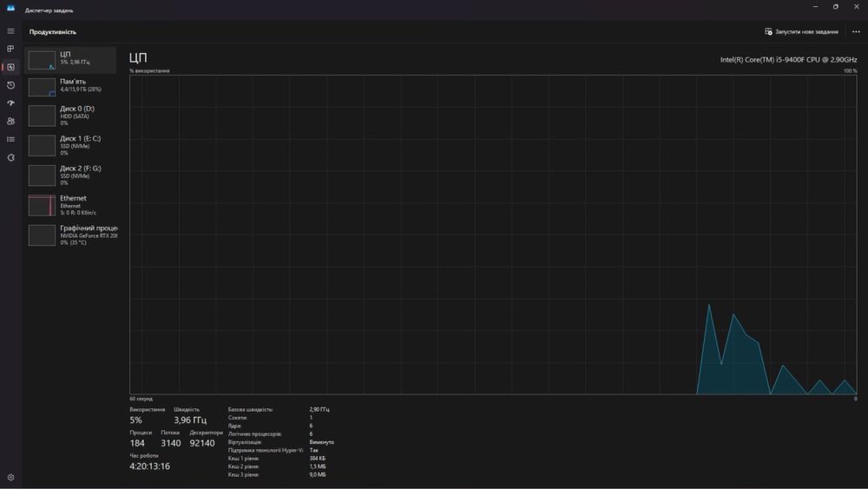Screen dimensions: 868x489
Task: Click the uptime value '4:20:13:16'
Action: point(149,466)
